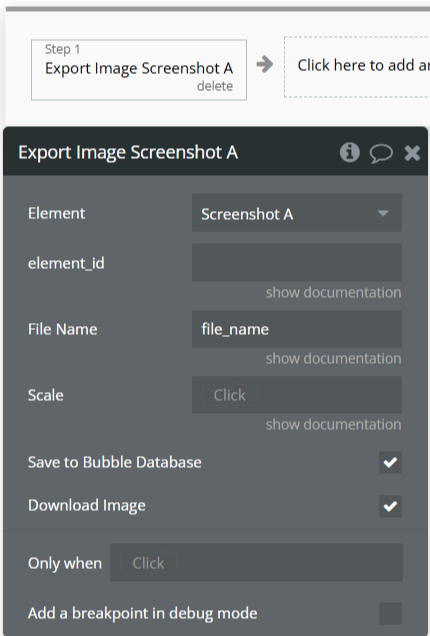Focus the element_id input field

(297, 262)
